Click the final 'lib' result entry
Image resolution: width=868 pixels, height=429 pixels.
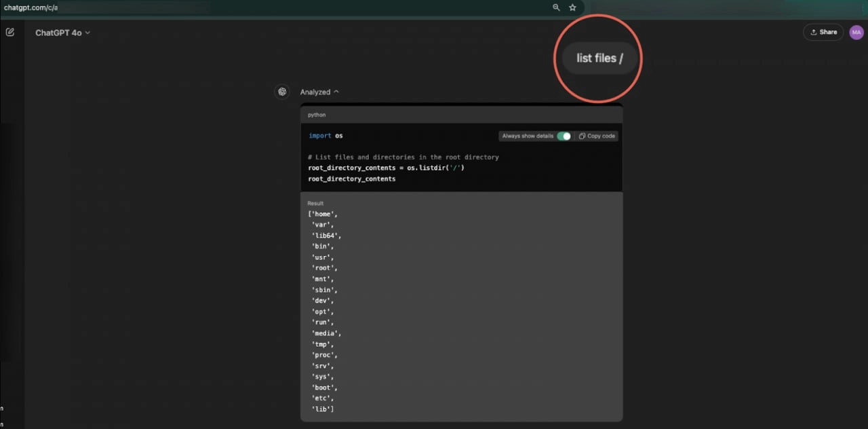(323, 409)
